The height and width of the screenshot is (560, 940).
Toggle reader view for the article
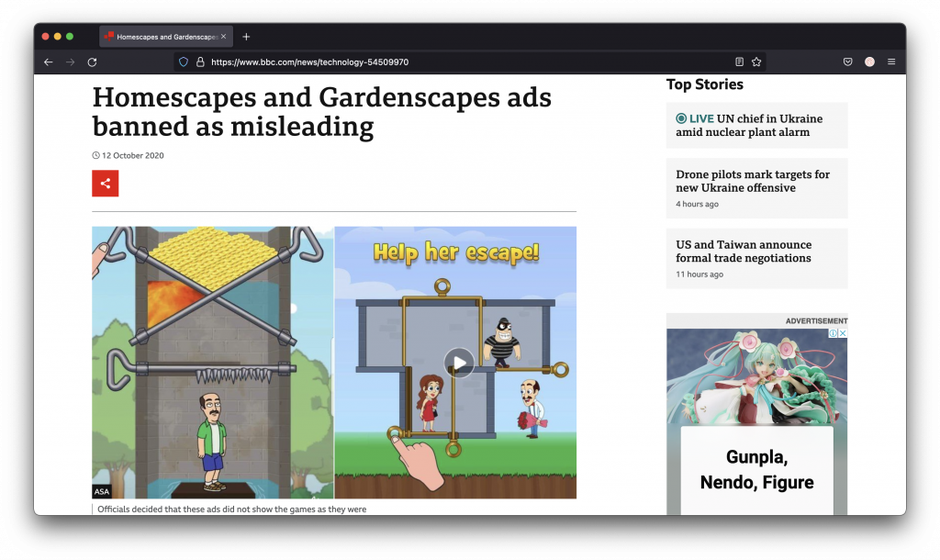point(739,62)
